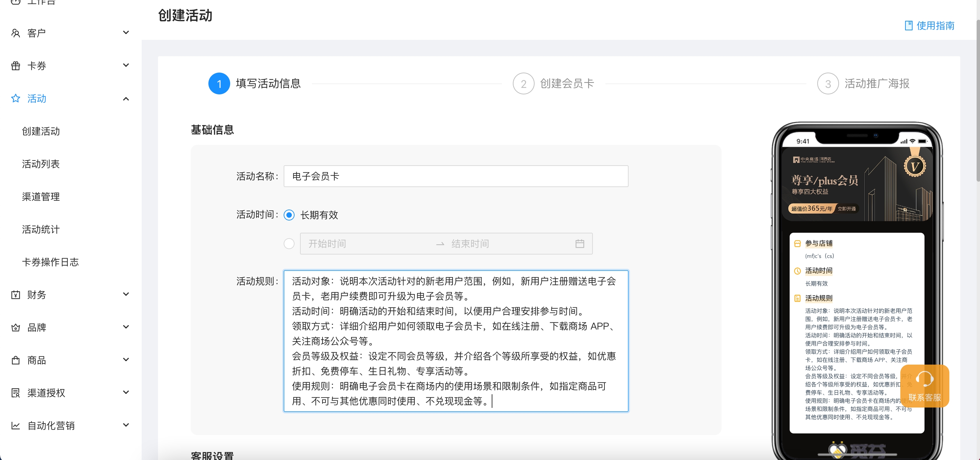Click inside the 活动规则 text area
Image resolution: width=980 pixels, height=460 pixels.
point(456,341)
